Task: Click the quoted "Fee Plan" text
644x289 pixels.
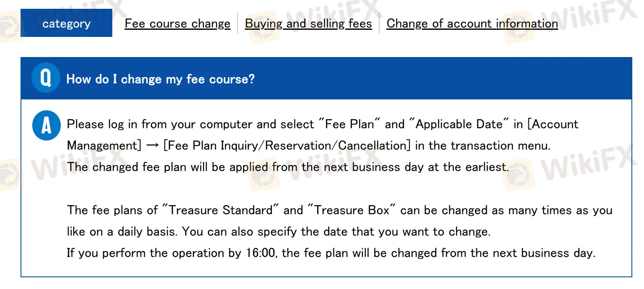Action: 350,124
